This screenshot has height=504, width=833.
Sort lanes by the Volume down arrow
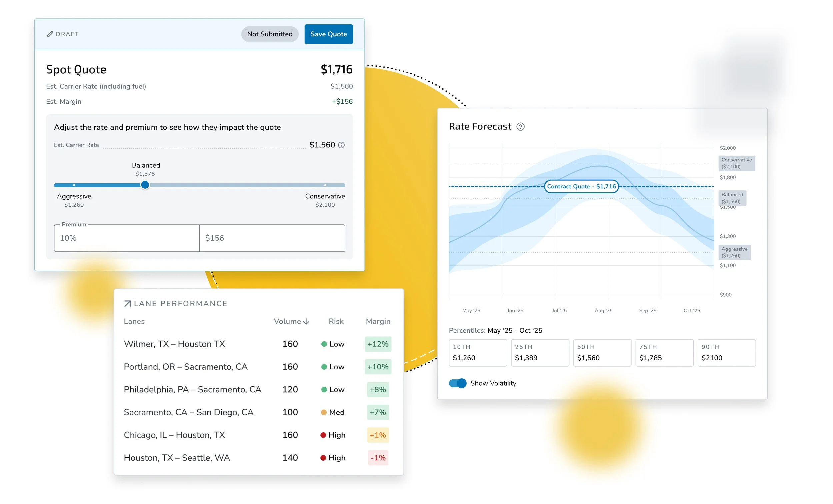[x=306, y=322]
